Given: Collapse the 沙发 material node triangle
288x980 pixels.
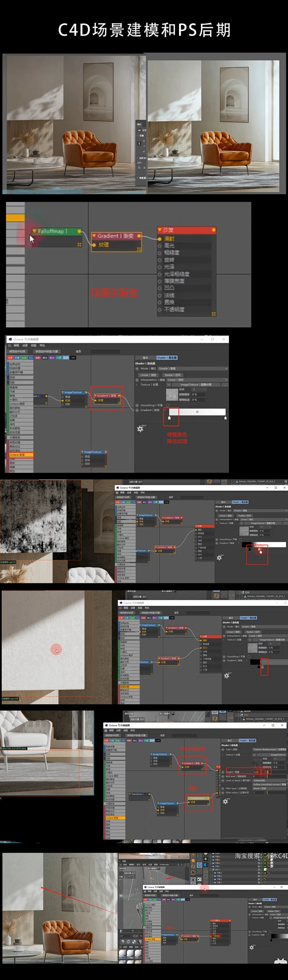Looking at the screenshot, I should 160,230.
